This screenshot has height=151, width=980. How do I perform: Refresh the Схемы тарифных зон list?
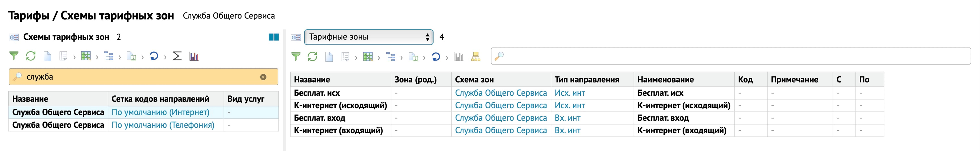point(30,56)
